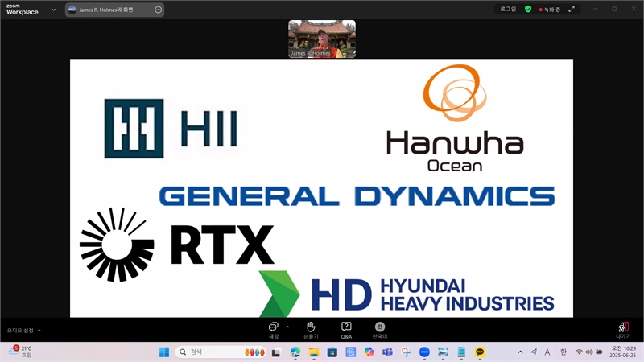644x362 pixels.
Task: Click the HYUNDAI HEAVY INDUSTRIES text
Action: click(x=467, y=295)
